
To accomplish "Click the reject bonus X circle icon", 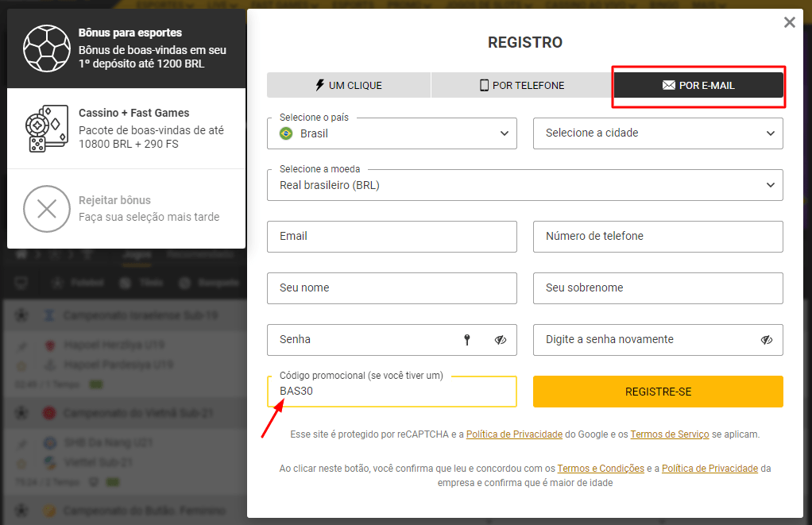I will 47,209.
